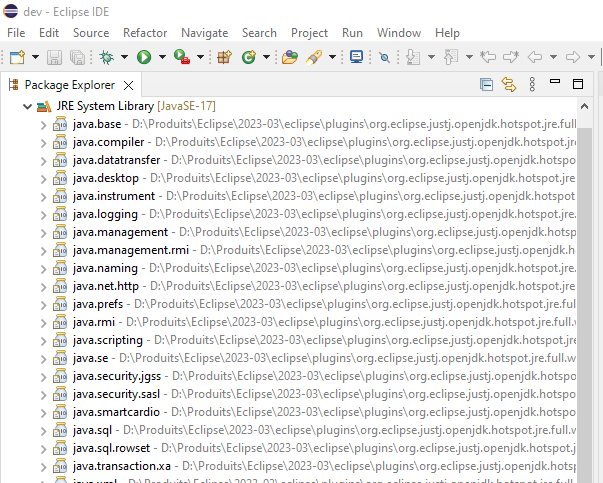Image resolution: width=603 pixels, height=483 pixels.
Task: Open the Search dropdown arrow
Action: point(333,57)
